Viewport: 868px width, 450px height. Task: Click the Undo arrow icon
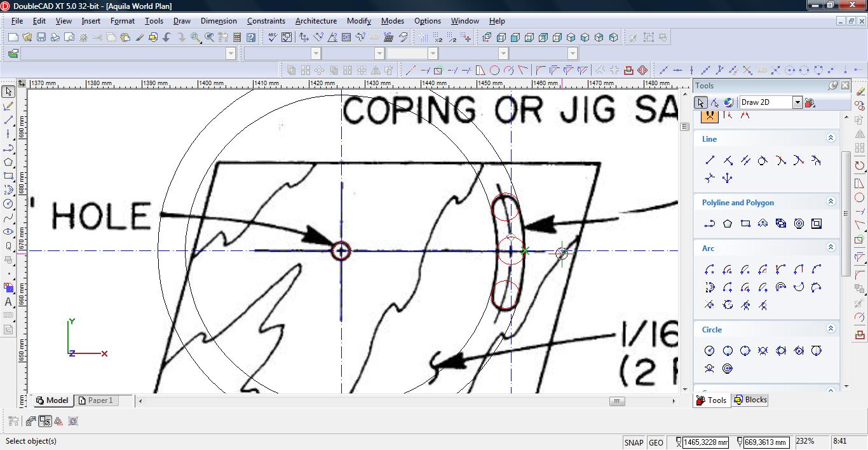(x=167, y=37)
